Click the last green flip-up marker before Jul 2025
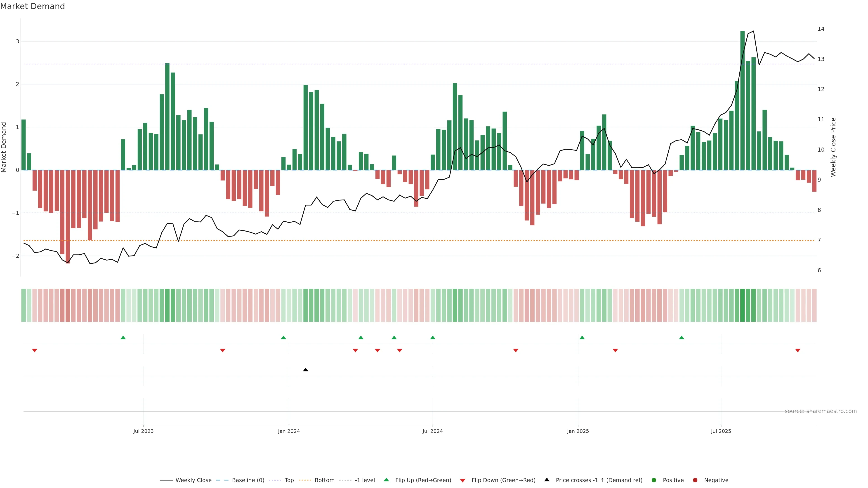The image size is (868, 488). 682,338
